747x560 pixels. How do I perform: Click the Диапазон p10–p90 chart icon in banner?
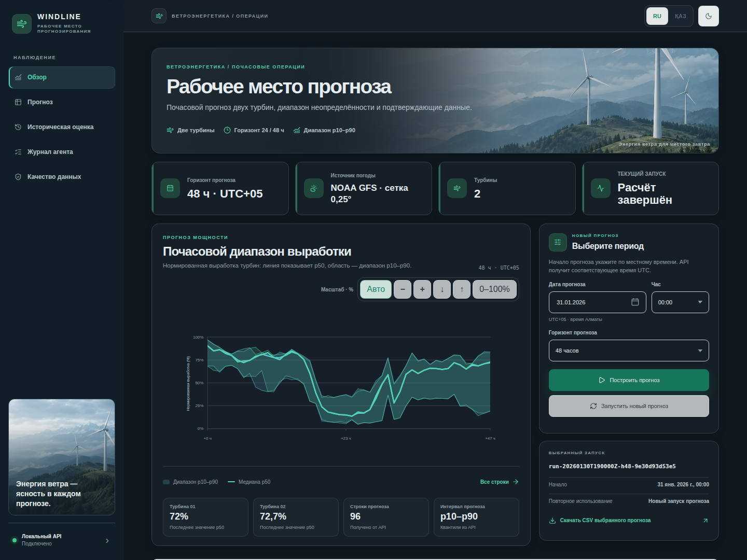pyautogui.click(x=297, y=130)
